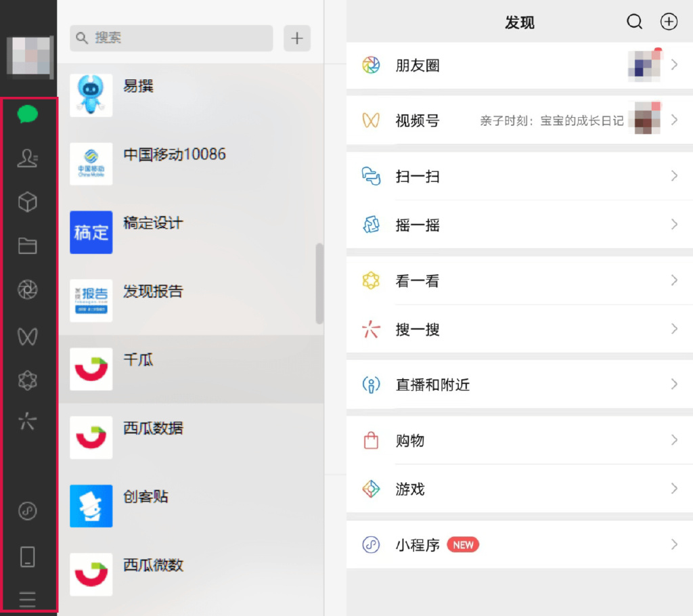Click the circled plus icon on the Discover page
The image size is (693, 616).
[x=669, y=22]
